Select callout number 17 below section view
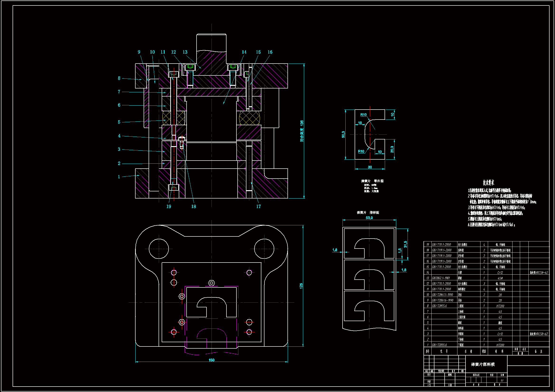The image size is (555, 392). [x=259, y=206]
